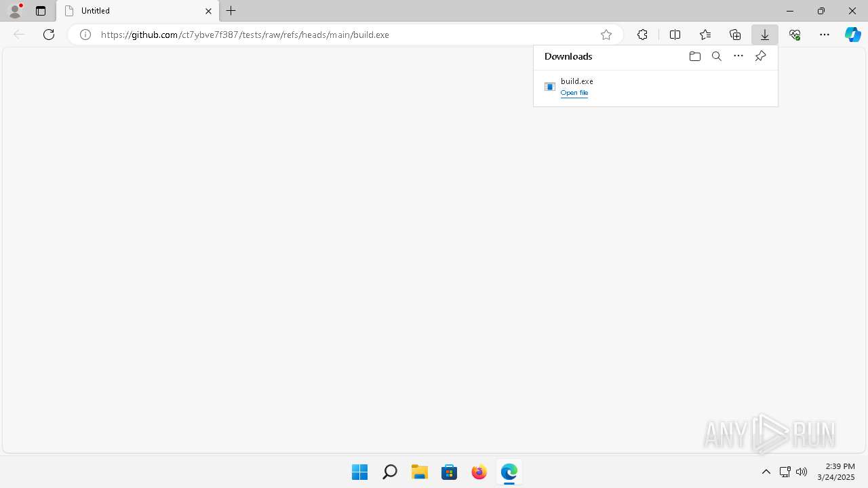Open the Extensions puzzle icon

click(x=642, y=35)
